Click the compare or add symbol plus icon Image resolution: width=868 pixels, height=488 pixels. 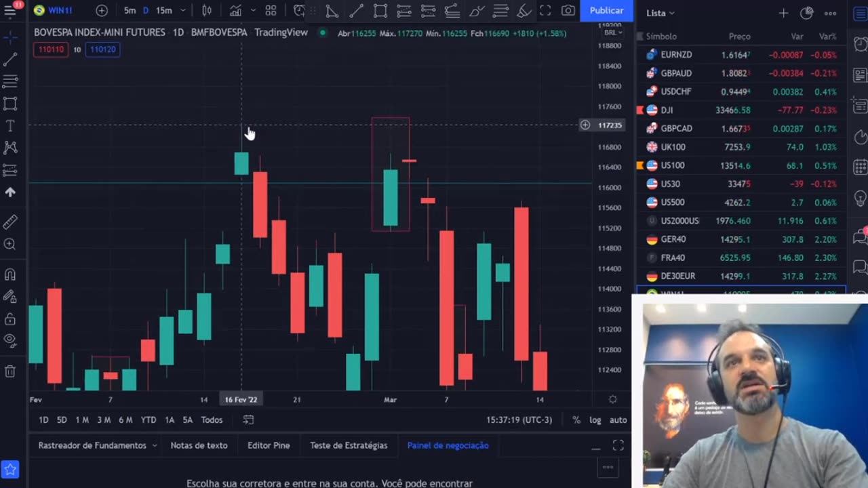(102, 10)
